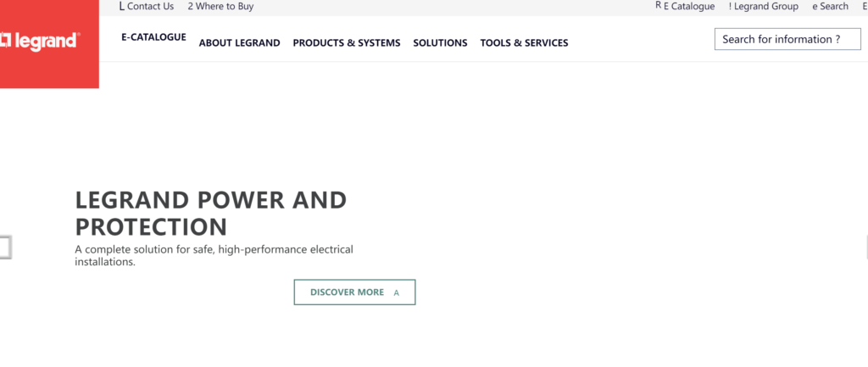Open the PRODUCTS & SYSTEMS menu
This screenshot has width=868, height=367.
click(x=347, y=42)
